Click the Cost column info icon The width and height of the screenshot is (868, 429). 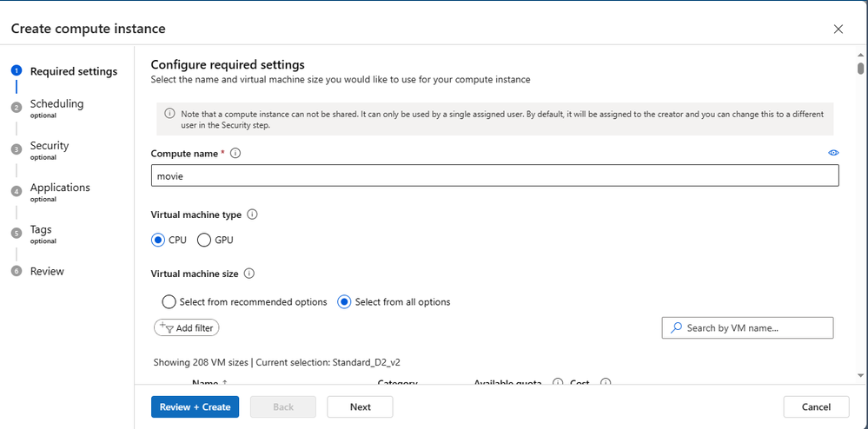click(x=606, y=383)
